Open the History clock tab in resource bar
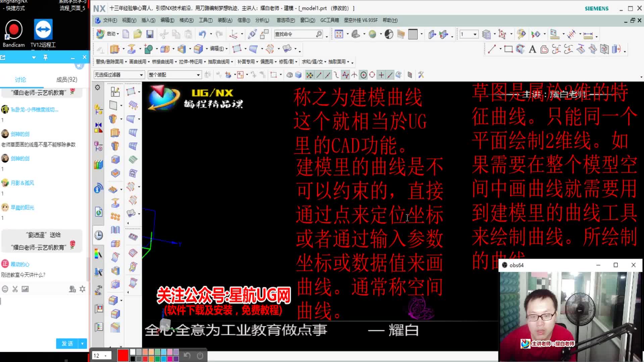This screenshot has height=362, width=644. 98,235
